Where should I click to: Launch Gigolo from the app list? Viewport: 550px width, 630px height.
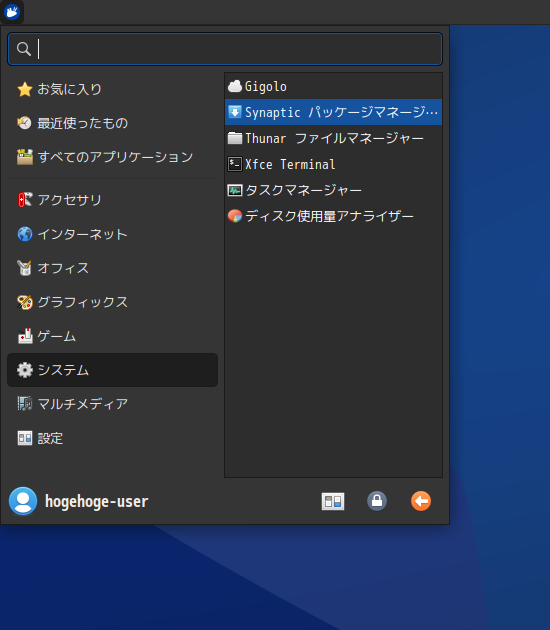(333, 86)
